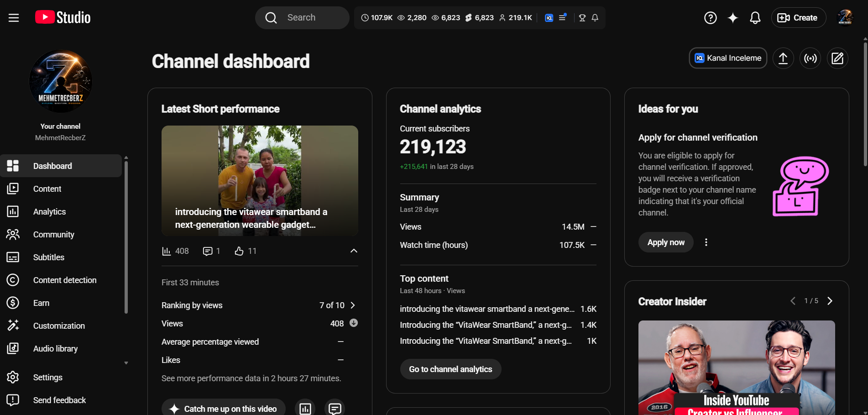This screenshot has width=868, height=415.
Task: Click the thumbs-up likes stat showing 11
Action: pos(246,251)
